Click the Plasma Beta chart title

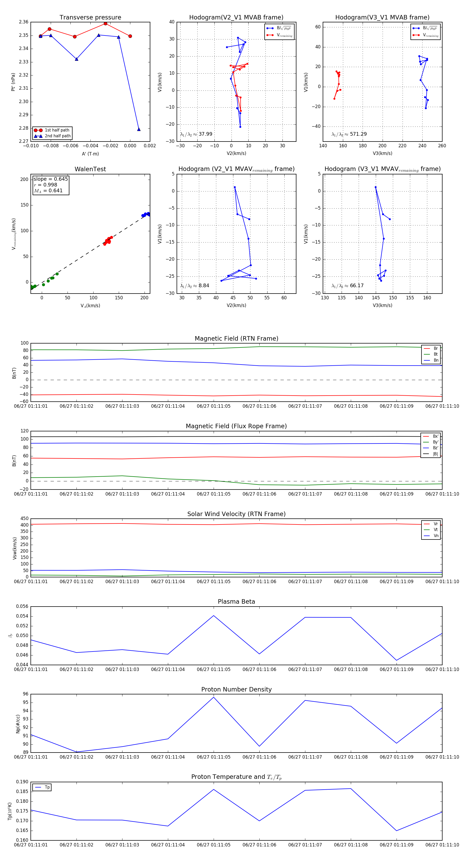coord(236,602)
